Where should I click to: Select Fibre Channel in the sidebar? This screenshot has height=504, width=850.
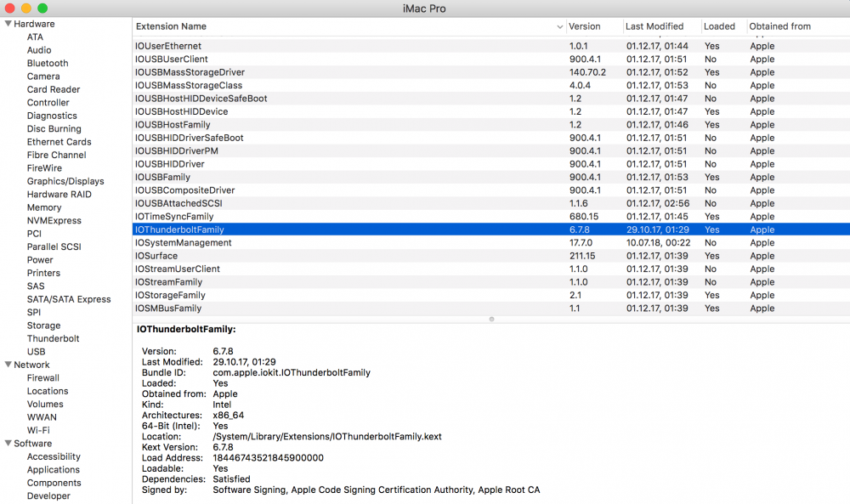point(56,155)
